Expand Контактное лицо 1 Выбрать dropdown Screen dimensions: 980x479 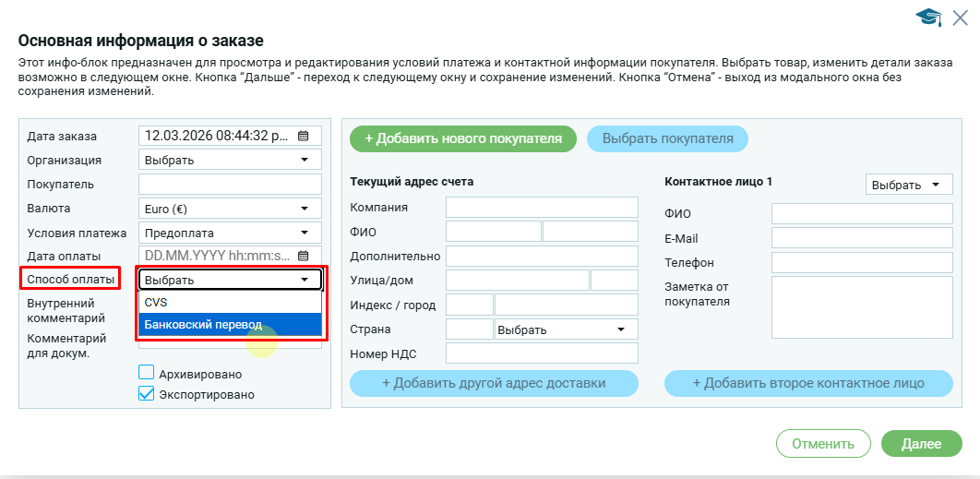(908, 185)
